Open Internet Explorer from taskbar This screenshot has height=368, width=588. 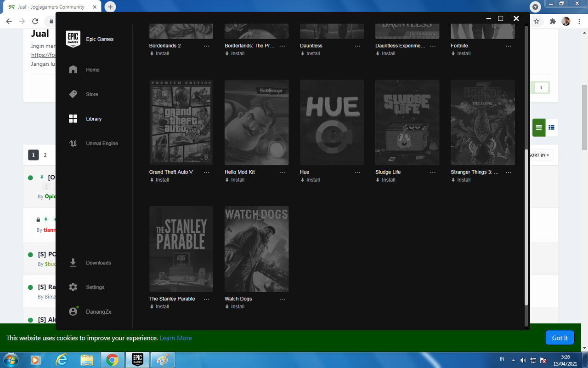click(x=62, y=359)
